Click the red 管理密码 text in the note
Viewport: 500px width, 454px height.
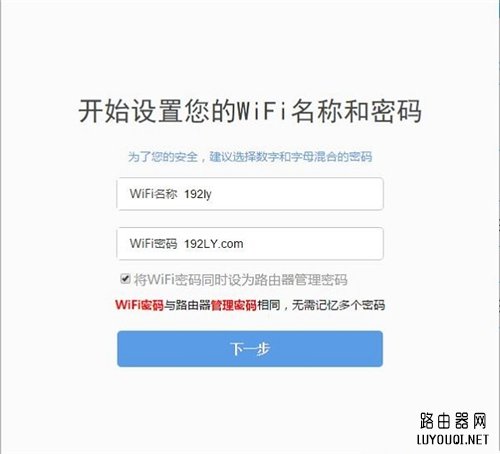coord(234,305)
